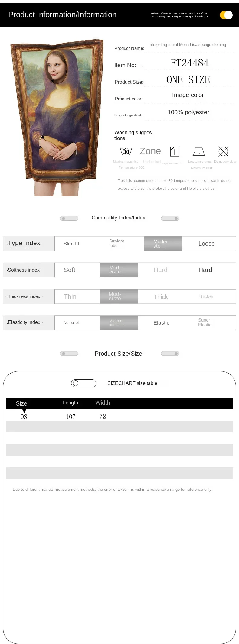
Task: Click the low temperature iron icon
Action: click(x=199, y=151)
